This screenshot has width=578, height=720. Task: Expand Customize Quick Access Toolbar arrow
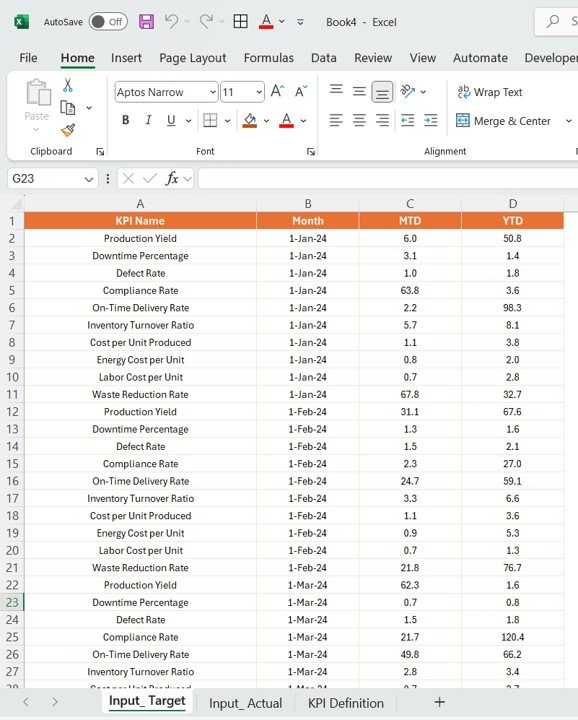click(300, 22)
